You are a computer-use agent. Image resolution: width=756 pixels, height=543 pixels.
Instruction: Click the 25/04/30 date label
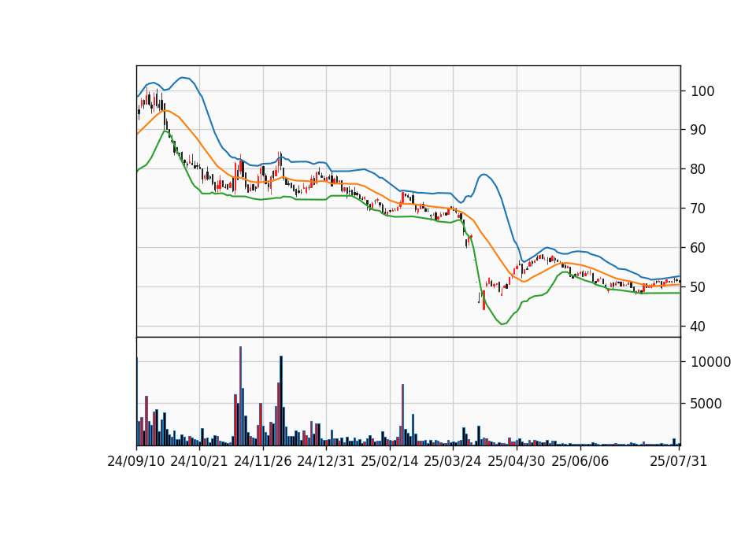pyautogui.click(x=517, y=462)
